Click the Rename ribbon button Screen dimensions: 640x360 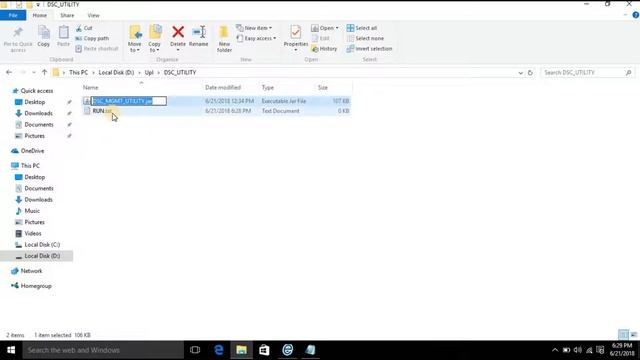(x=199, y=36)
